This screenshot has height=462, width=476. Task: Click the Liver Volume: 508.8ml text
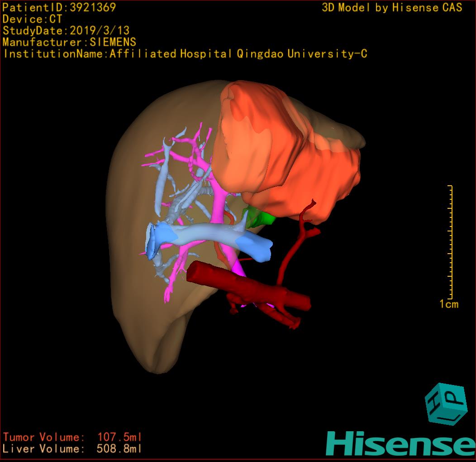click(72, 448)
